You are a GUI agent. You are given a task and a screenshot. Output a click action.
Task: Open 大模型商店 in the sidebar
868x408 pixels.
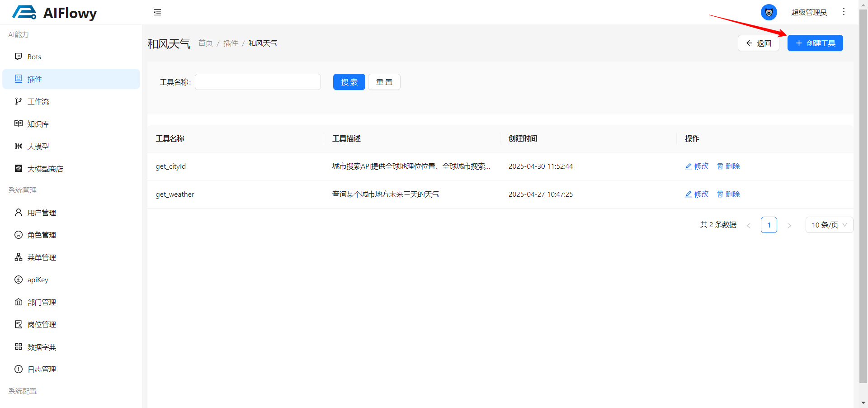tap(45, 169)
